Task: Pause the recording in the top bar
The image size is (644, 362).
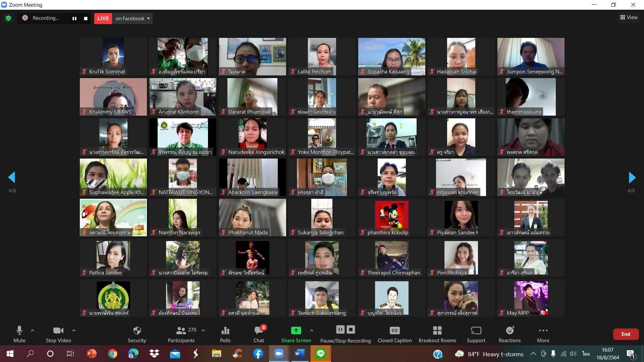Action: 74,18
